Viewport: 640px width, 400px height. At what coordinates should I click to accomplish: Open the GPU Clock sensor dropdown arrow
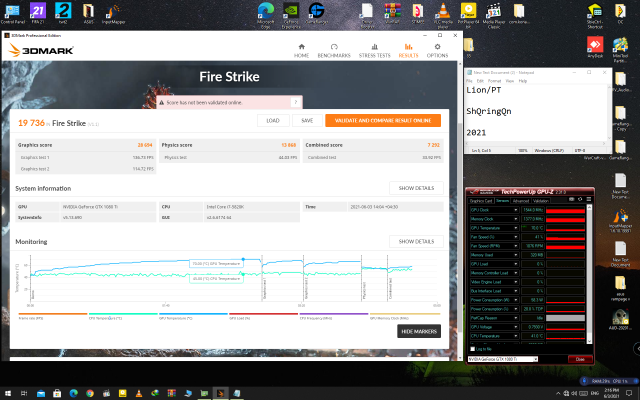pos(517,211)
